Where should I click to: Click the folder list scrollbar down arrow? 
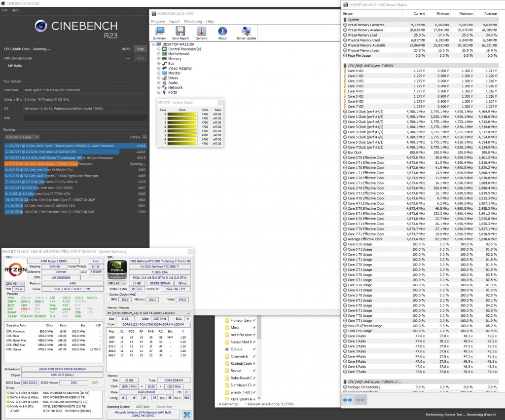[259, 398]
